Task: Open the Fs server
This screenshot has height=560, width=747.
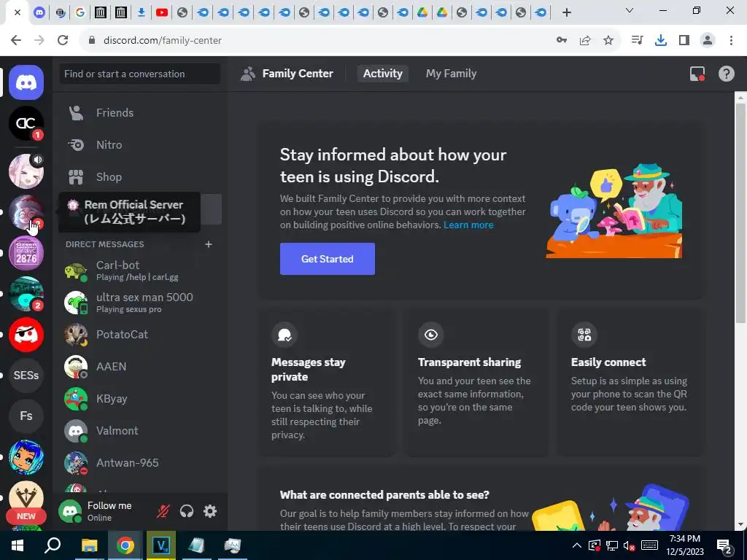Action: click(x=26, y=416)
